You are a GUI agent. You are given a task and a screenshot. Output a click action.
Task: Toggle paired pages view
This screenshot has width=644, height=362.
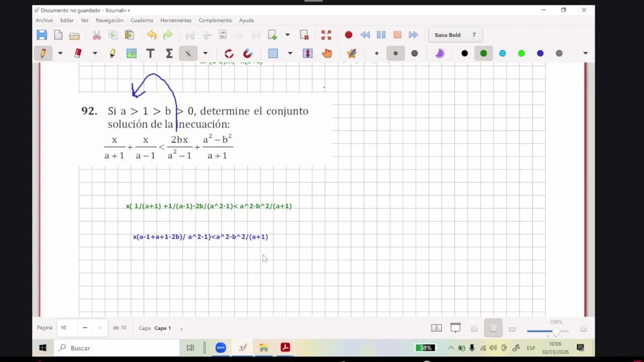pos(436,328)
